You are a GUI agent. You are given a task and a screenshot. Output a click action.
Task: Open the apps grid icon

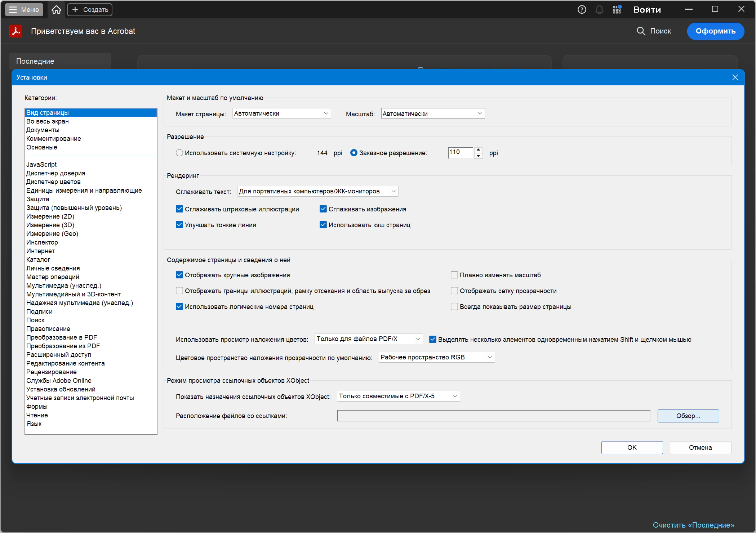click(617, 10)
